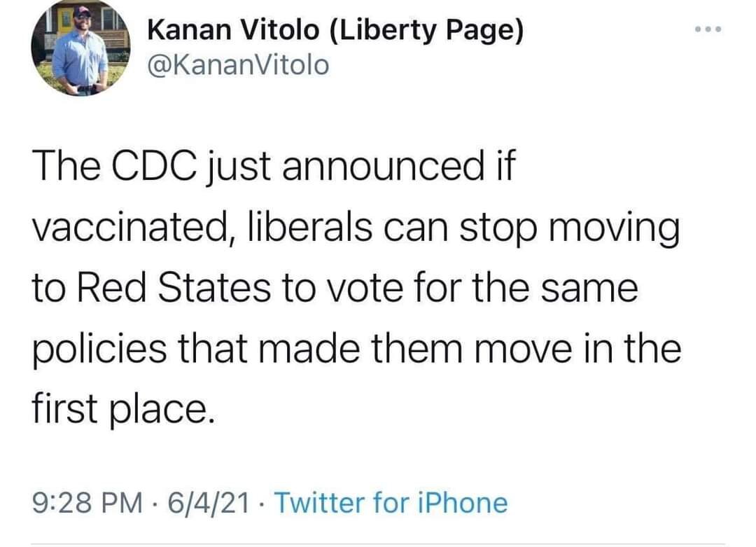
Task: Select the word liberals in the tweet
Action: pos(310,227)
